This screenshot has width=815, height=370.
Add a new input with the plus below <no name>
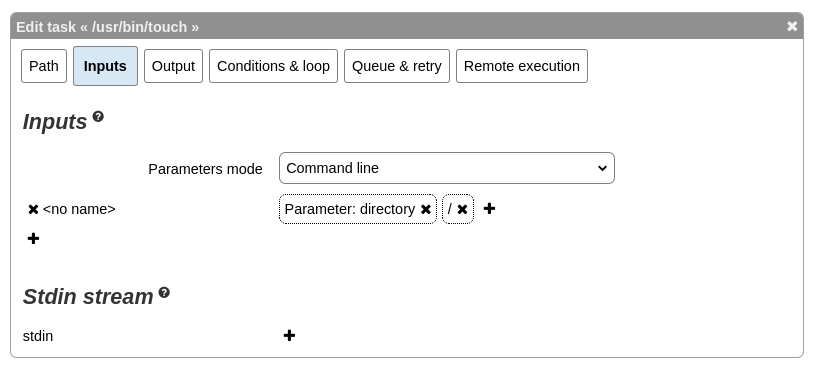tap(33, 239)
